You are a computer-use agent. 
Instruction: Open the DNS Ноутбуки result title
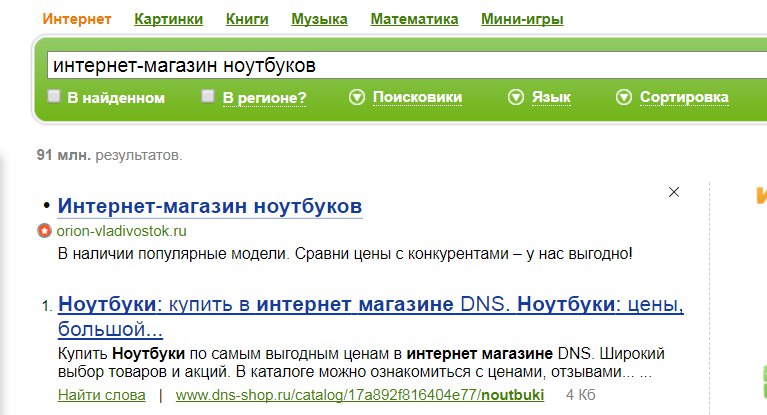coord(371,317)
